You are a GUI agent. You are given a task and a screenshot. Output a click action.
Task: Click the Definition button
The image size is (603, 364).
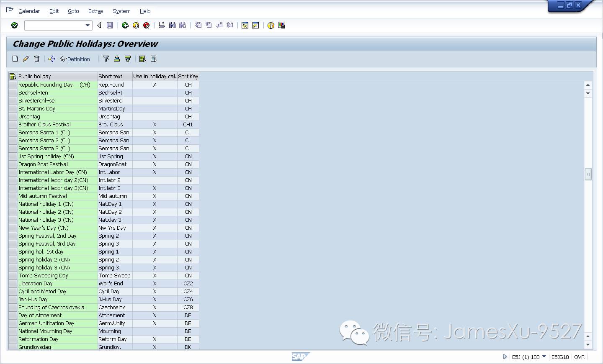75,59
